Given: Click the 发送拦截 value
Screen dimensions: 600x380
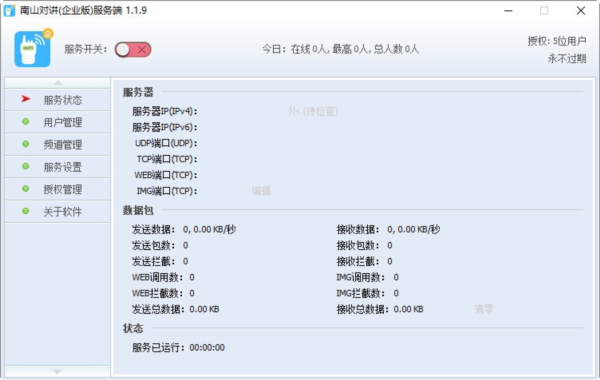Looking at the screenshot, I should 186,261.
